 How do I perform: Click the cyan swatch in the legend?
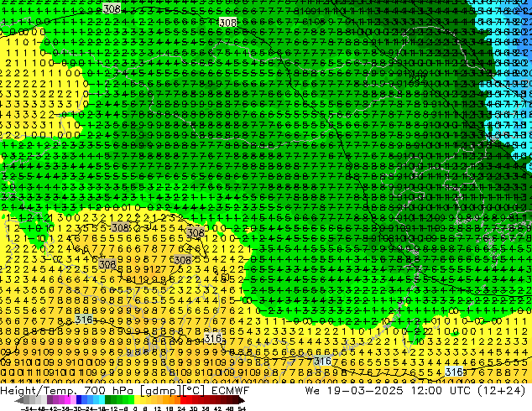click(102, 399)
